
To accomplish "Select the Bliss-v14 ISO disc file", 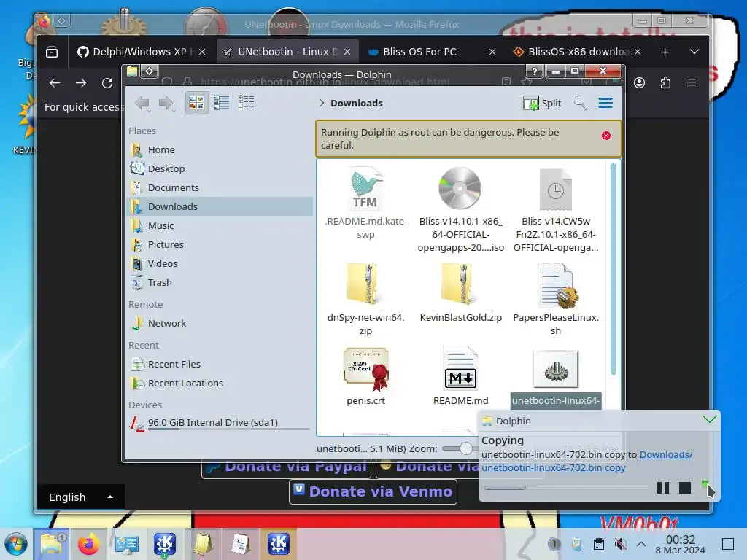I will pos(460,209).
